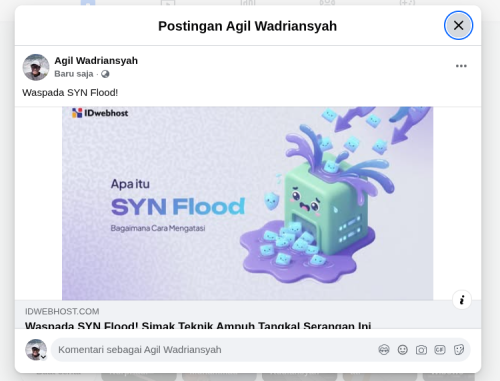Open the 'Waspada SYN Flood! Simak Teknik' article title
This screenshot has height=381, width=500.
pyautogui.click(x=198, y=325)
